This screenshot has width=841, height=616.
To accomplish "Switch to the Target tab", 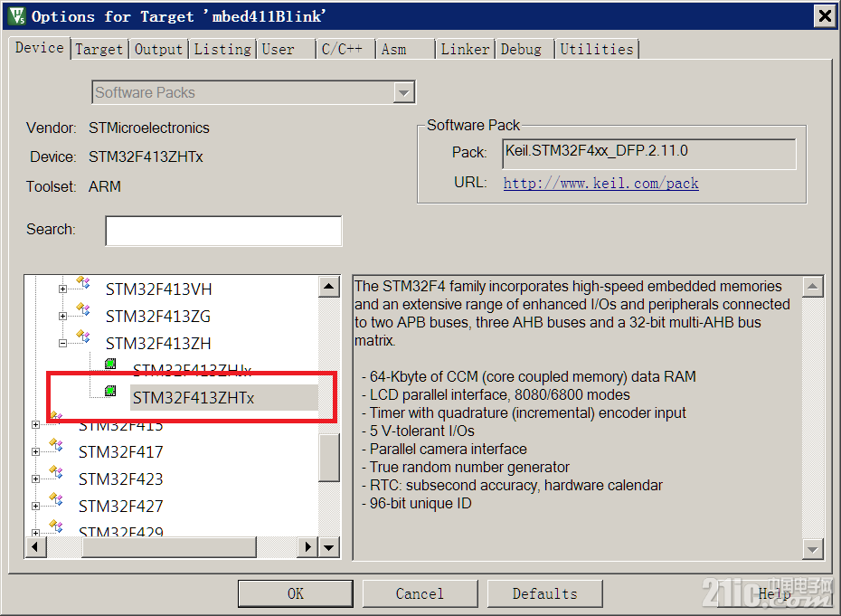I will [99, 50].
